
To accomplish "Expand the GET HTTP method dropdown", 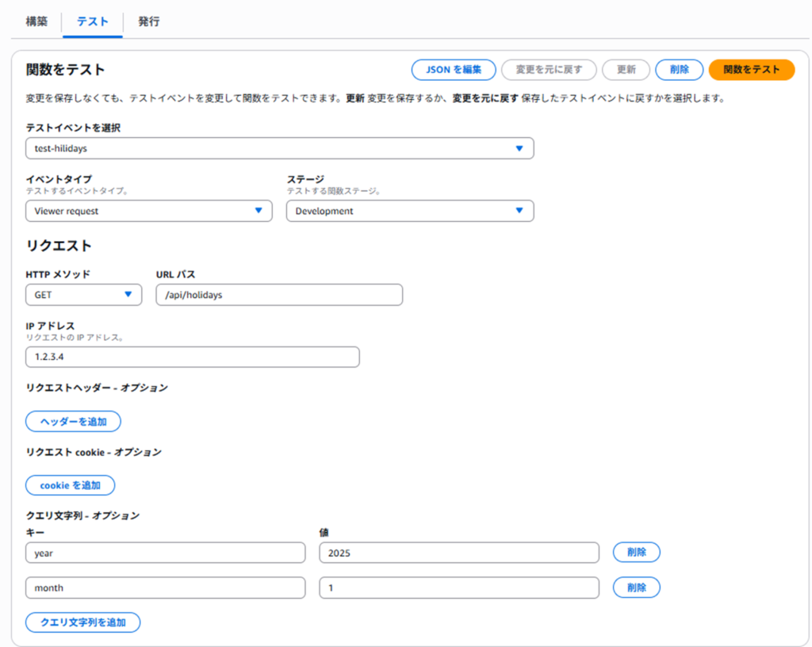I will click(x=83, y=295).
